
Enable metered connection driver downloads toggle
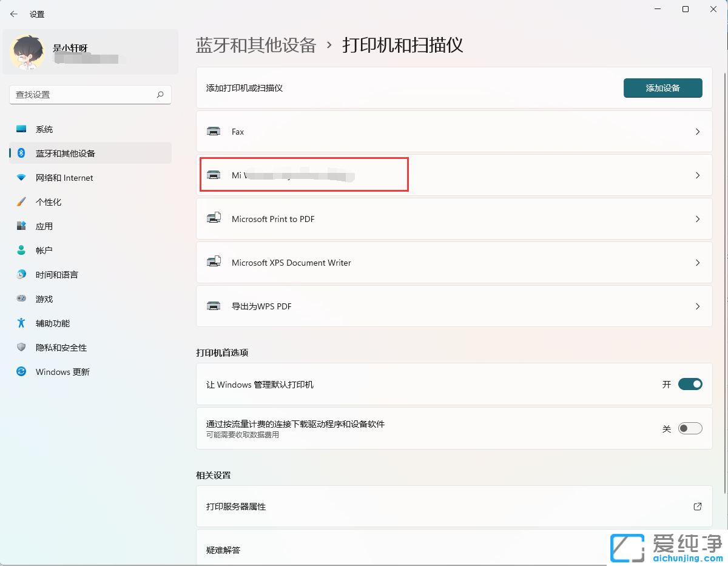click(x=690, y=428)
